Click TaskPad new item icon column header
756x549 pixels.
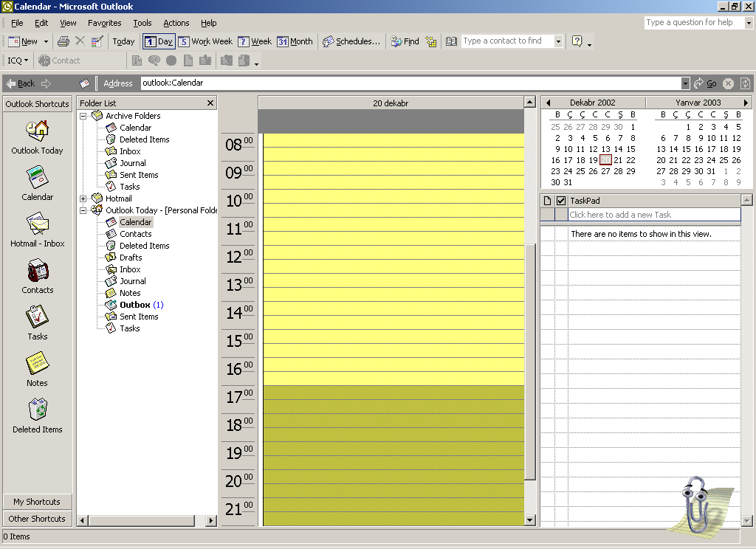pyautogui.click(x=547, y=201)
